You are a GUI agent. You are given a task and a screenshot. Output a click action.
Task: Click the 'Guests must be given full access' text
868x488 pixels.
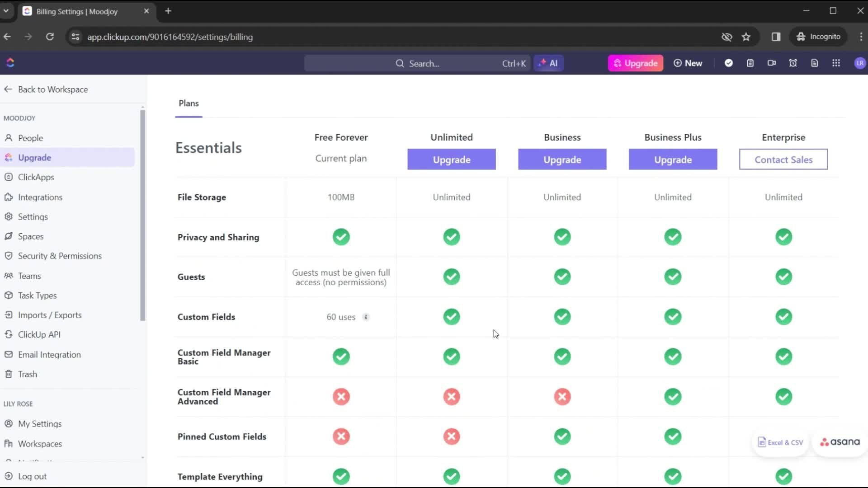[341, 277]
